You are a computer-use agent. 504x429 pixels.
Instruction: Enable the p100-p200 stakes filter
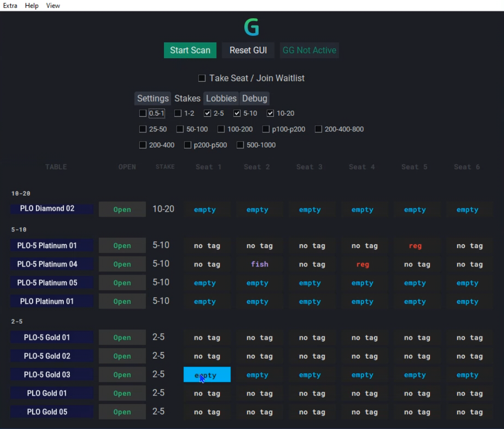[265, 129]
